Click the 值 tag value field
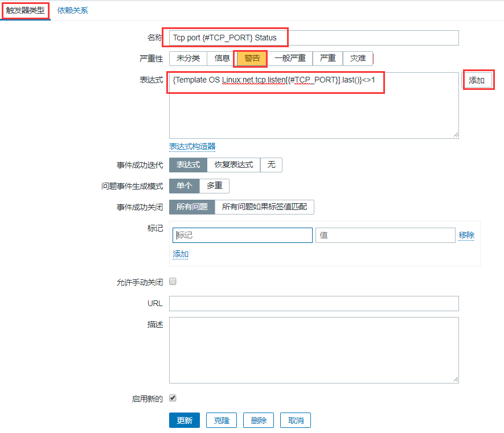 (x=386, y=235)
